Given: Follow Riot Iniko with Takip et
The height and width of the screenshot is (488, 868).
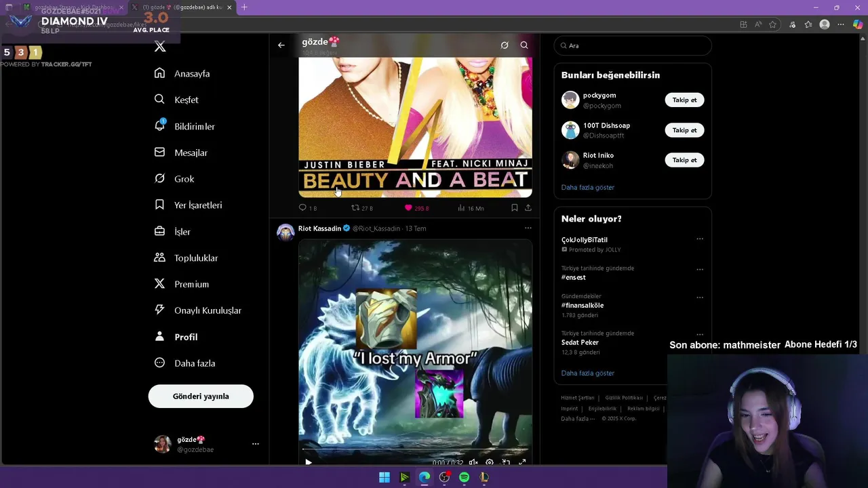Looking at the screenshot, I should 684,160.
